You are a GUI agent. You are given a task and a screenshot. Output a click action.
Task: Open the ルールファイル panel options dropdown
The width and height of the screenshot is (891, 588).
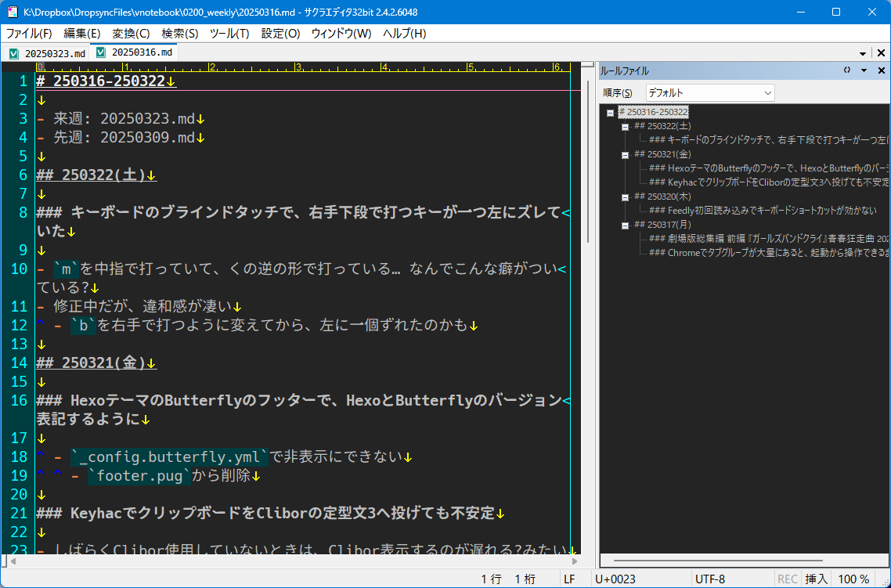tap(864, 70)
